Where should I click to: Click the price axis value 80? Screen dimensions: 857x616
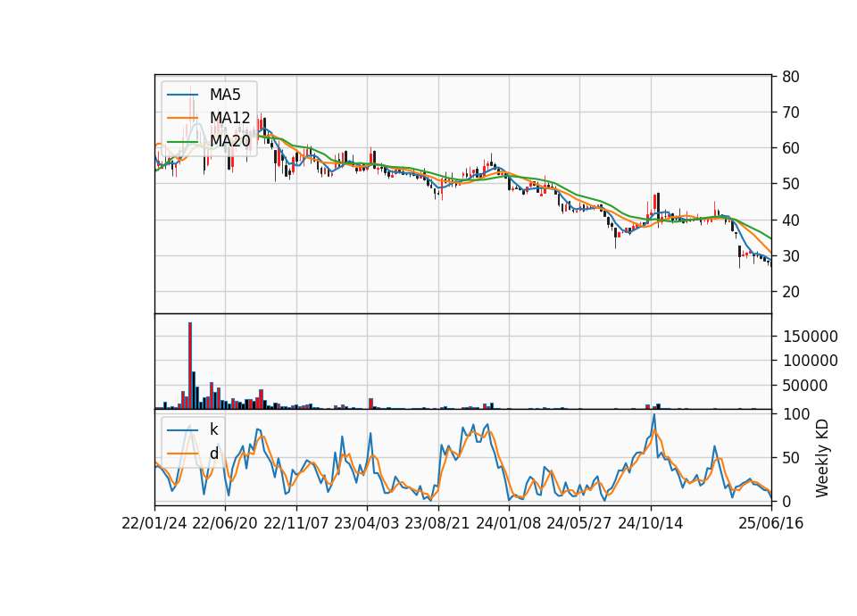[x=791, y=77]
